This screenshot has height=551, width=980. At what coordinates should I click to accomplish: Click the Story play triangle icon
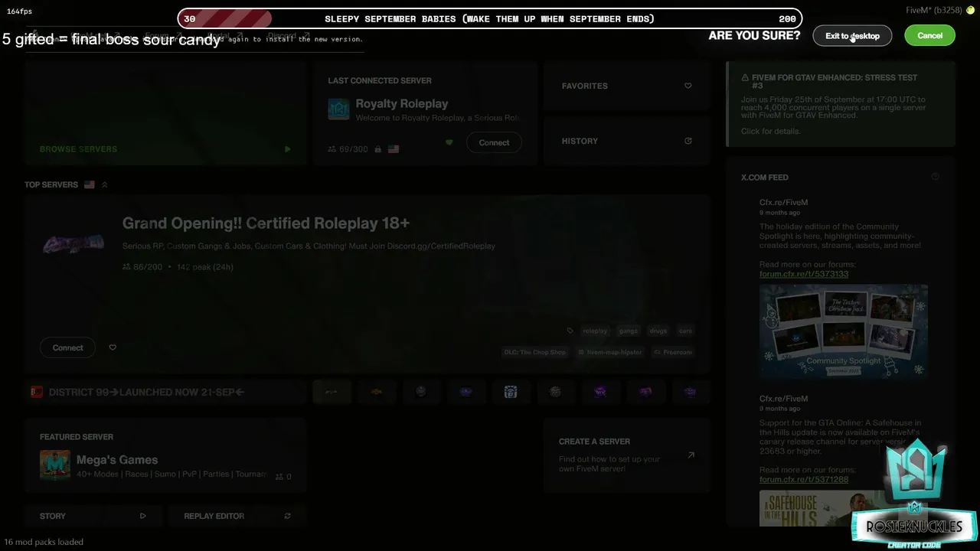tap(142, 516)
